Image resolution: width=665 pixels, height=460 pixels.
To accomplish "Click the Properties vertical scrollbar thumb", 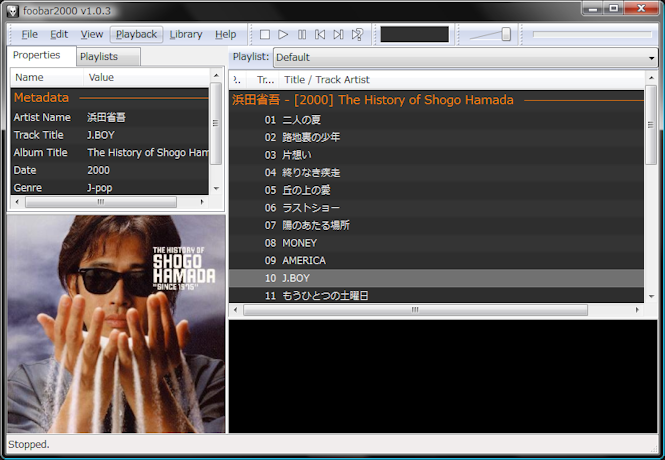I will point(216,123).
